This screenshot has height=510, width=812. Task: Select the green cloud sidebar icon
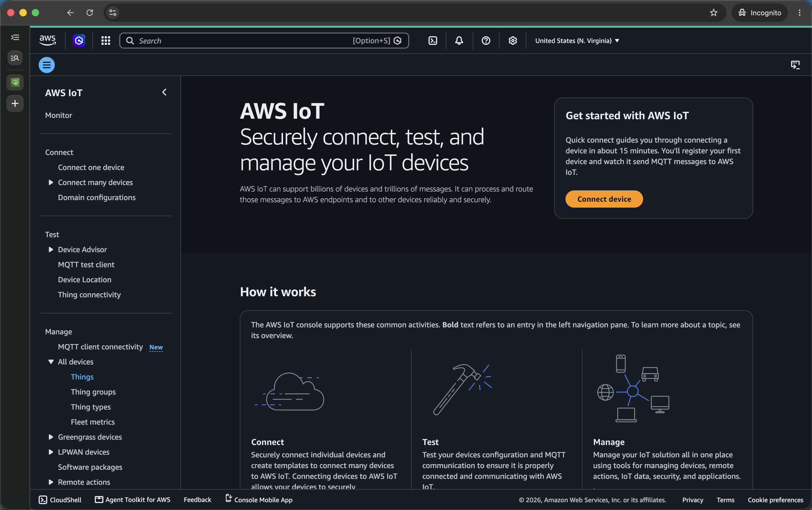15,82
